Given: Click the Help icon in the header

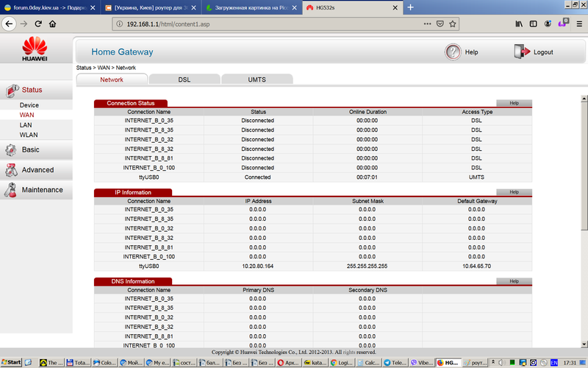Looking at the screenshot, I should (453, 52).
